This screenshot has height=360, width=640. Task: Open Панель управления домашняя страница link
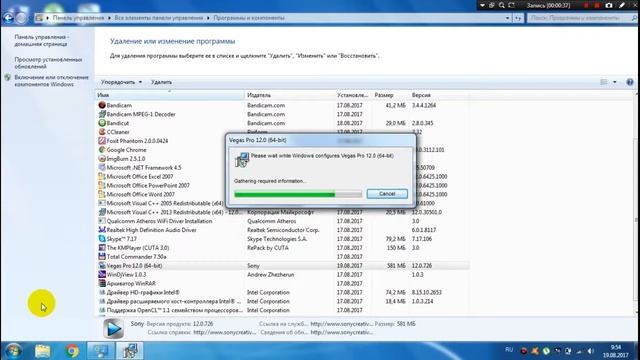[x=42, y=40]
